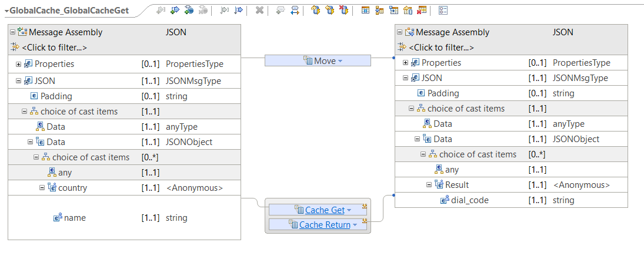Collapse the target Result element
Screen dimensions: 644x256
429,185
